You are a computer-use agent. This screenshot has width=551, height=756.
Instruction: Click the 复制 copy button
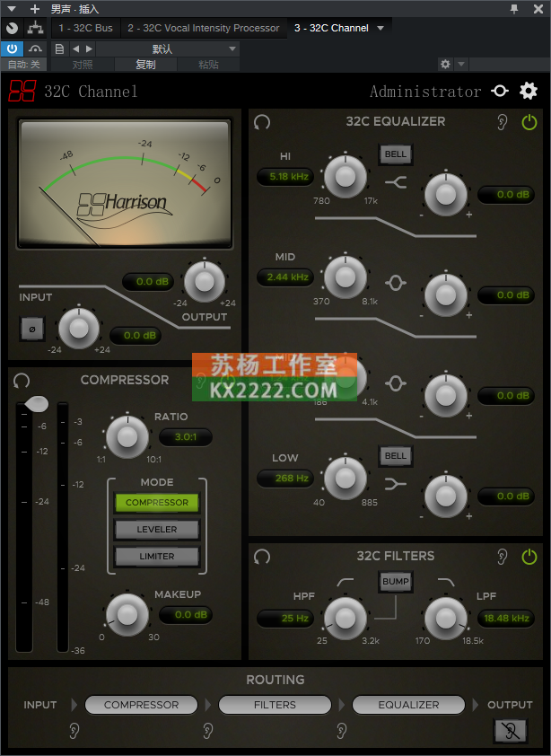145,64
